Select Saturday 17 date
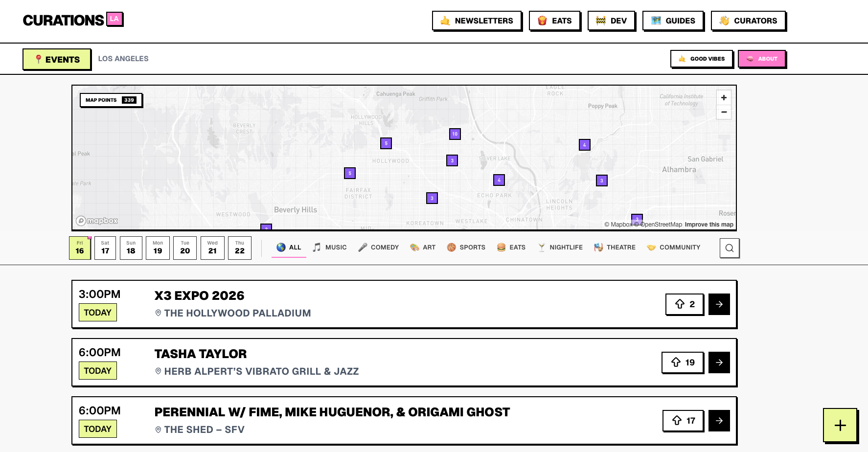Image resolution: width=868 pixels, height=452 pixels. point(105,248)
